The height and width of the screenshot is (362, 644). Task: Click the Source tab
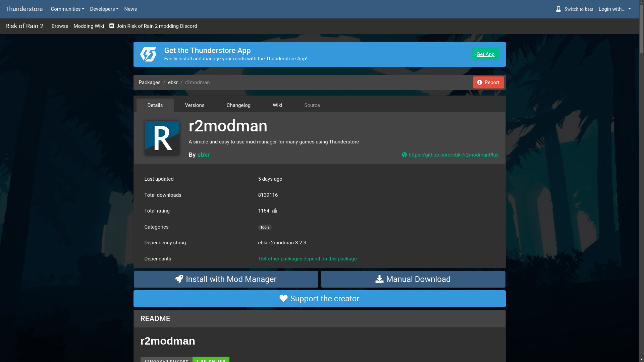(312, 105)
